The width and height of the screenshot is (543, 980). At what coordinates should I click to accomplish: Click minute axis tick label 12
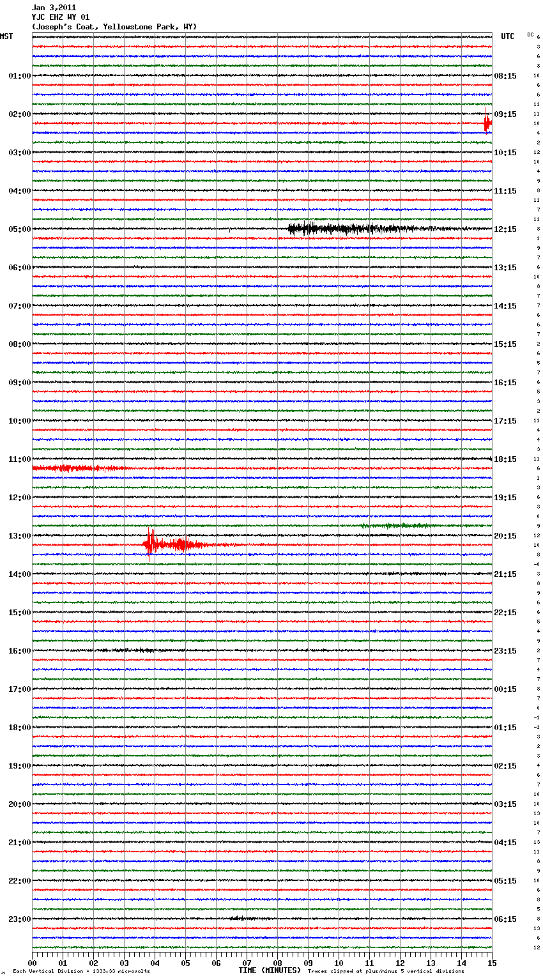tap(400, 963)
